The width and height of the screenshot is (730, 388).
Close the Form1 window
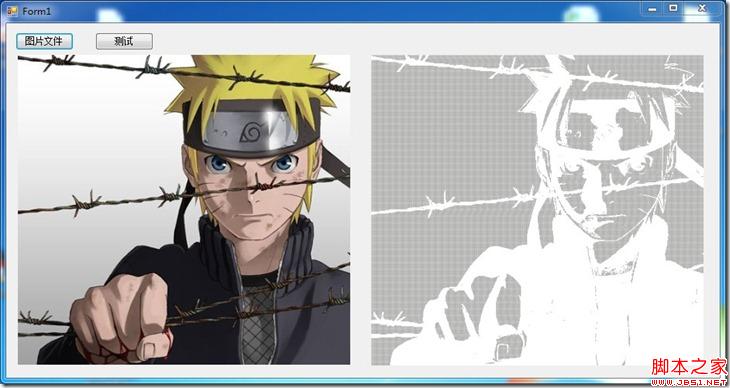coord(703,8)
